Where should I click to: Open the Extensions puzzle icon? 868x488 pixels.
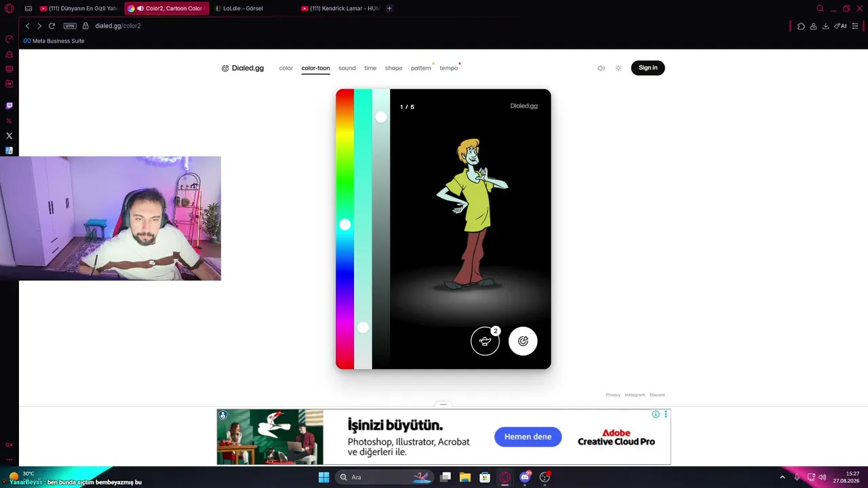point(801,26)
